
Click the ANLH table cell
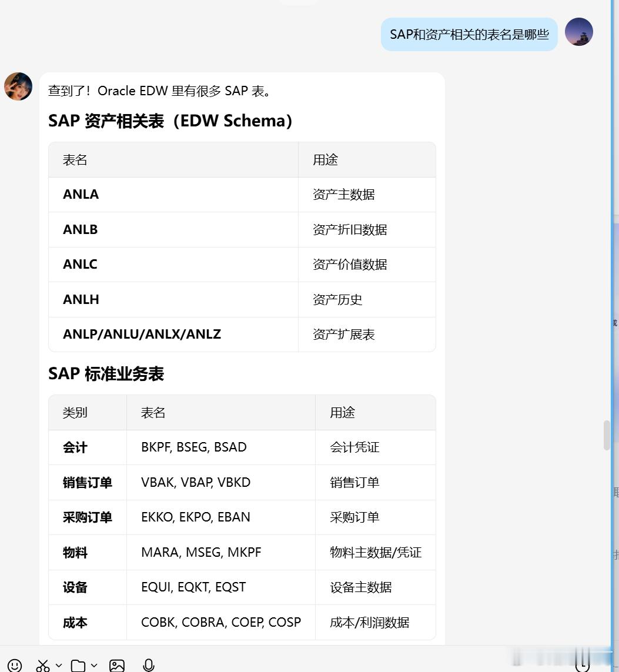pyautogui.click(x=173, y=300)
